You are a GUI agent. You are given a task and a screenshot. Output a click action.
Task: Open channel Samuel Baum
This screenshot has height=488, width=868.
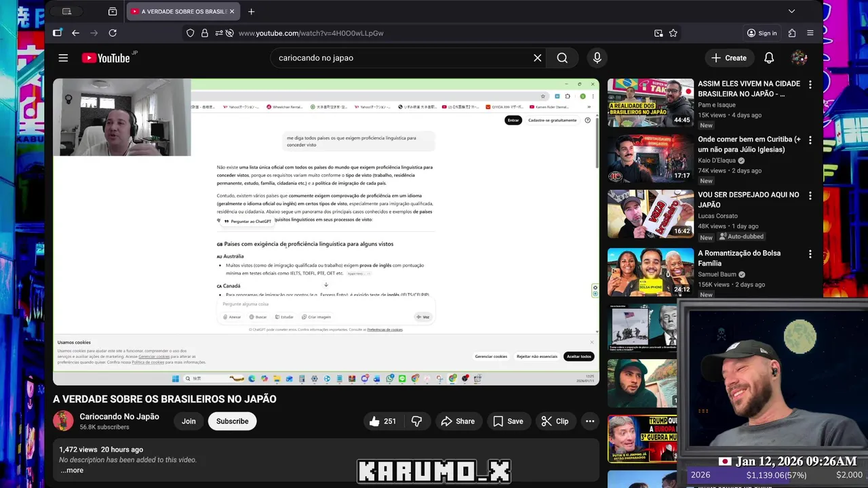click(718, 274)
